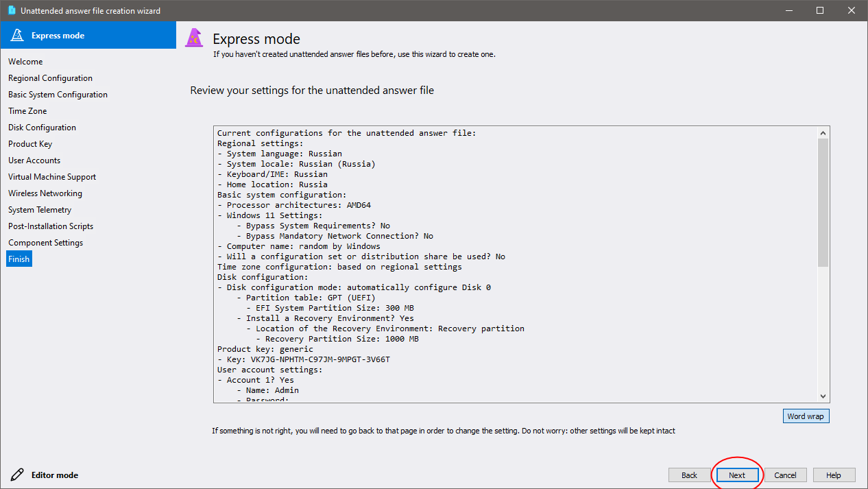The width and height of the screenshot is (868, 489).
Task: Switch to Express mode
Action: (88, 35)
